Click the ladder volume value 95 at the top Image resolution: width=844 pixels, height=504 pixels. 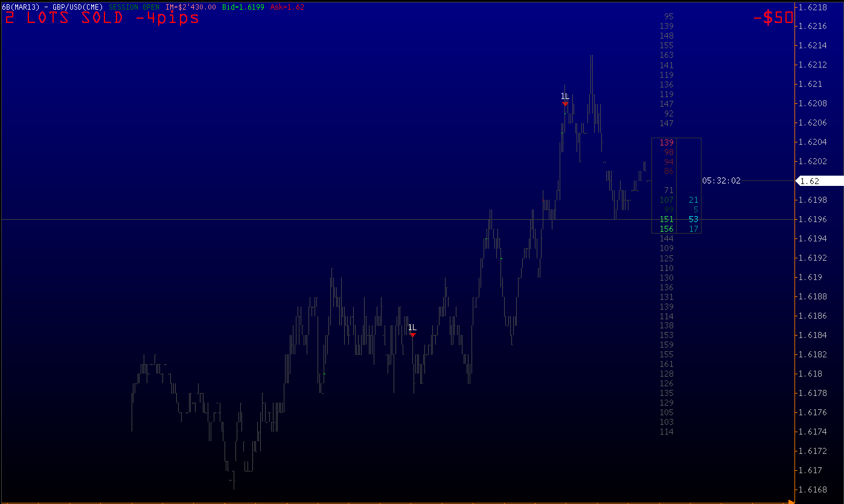[x=669, y=17]
